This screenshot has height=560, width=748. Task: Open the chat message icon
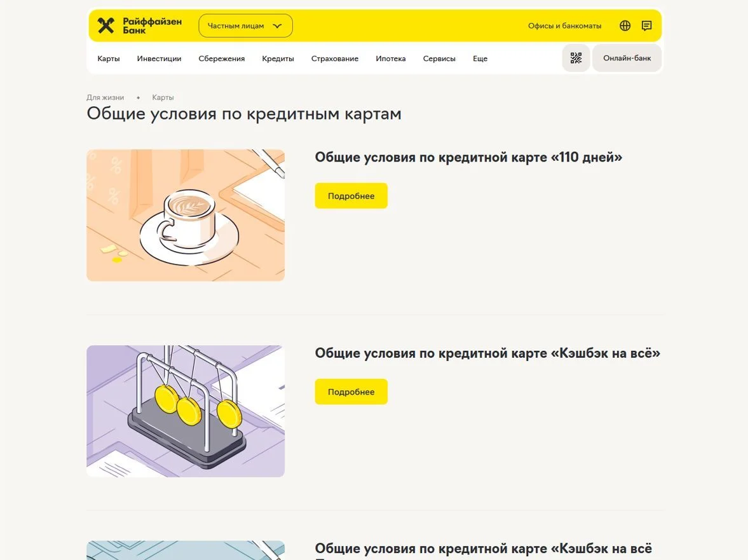(x=646, y=26)
